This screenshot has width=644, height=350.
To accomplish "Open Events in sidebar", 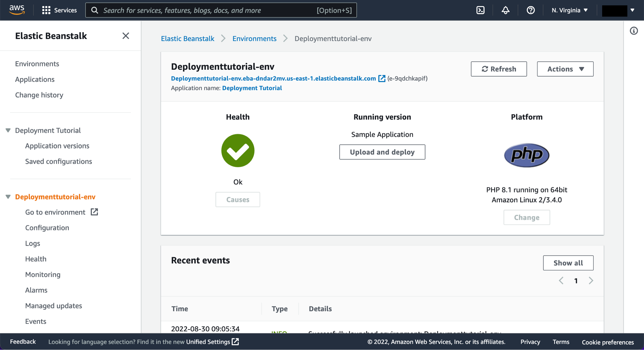I will tap(36, 321).
